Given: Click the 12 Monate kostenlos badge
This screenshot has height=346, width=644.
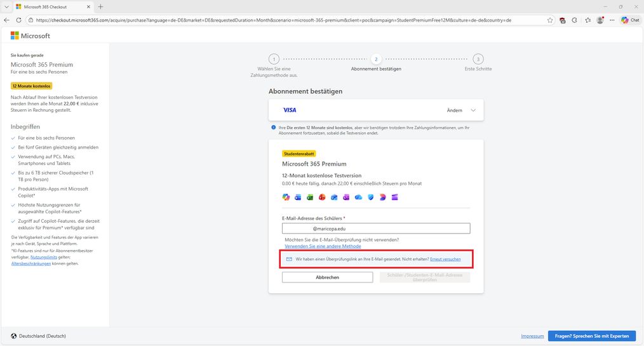Looking at the screenshot, I should click(x=32, y=86).
